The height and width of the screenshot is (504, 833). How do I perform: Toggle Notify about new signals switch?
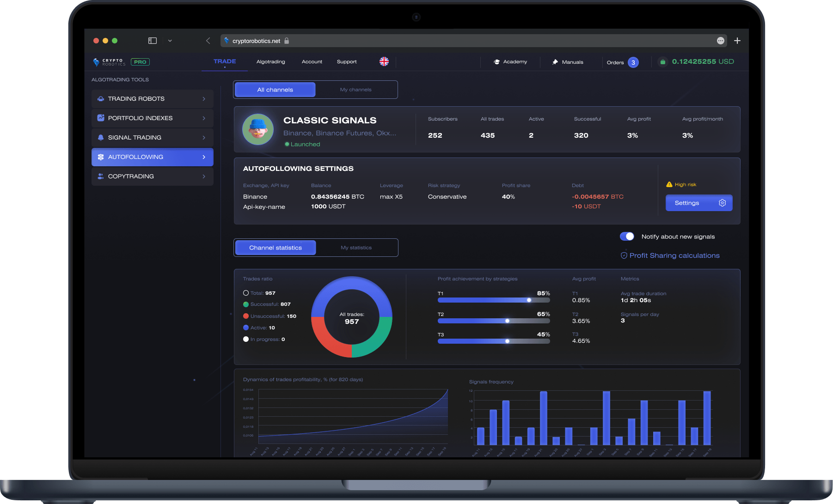[x=627, y=237]
